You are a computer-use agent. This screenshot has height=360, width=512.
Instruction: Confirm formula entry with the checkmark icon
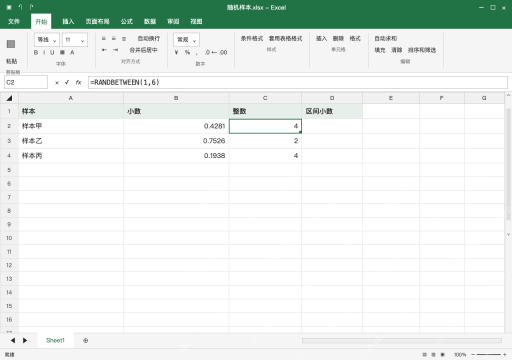click(67, 82)
